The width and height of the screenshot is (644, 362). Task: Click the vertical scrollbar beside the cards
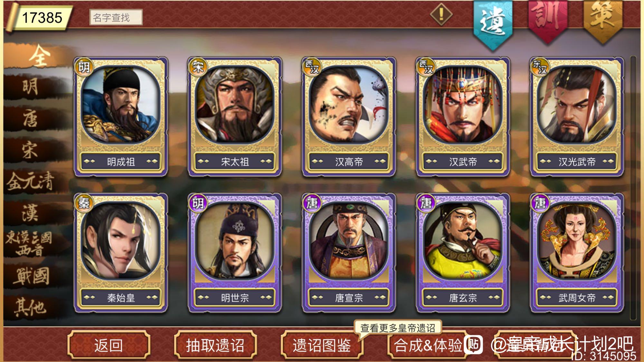click(633, 188)
